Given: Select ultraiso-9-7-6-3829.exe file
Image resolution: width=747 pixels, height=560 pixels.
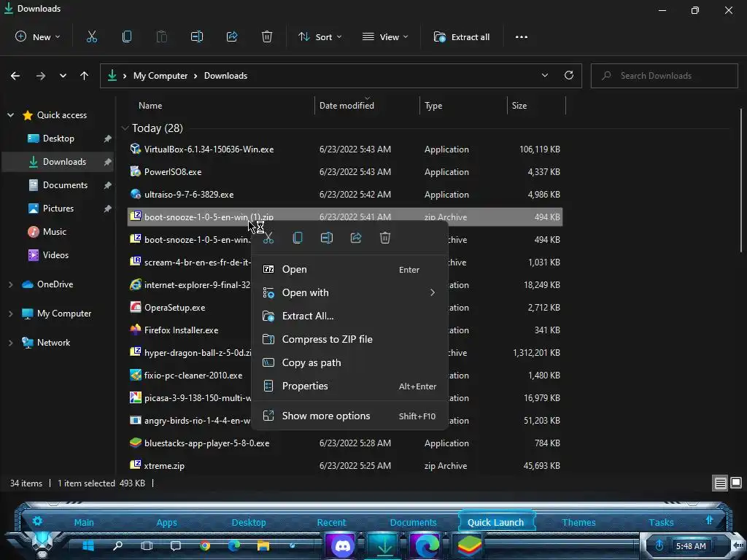Looking at the screenshot, I should tap(345, 194).
